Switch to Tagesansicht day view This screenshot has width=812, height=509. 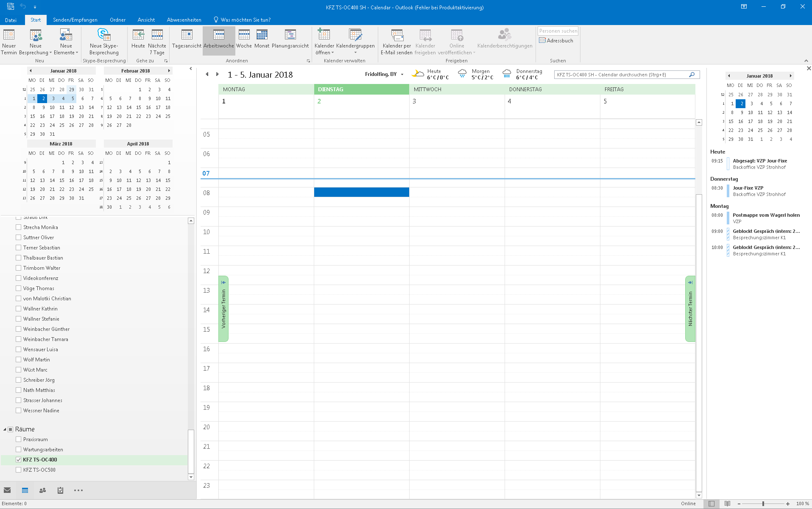pos(187,39)
